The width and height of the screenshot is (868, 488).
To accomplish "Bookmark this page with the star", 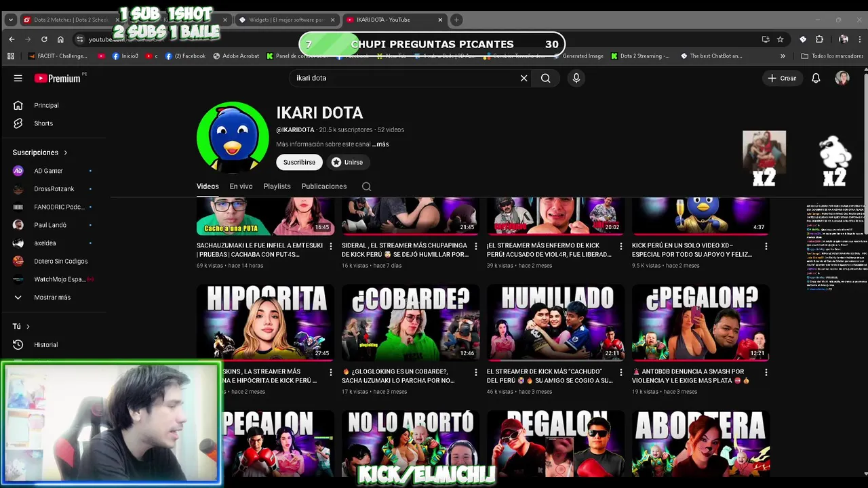I will tap(781, 39).
